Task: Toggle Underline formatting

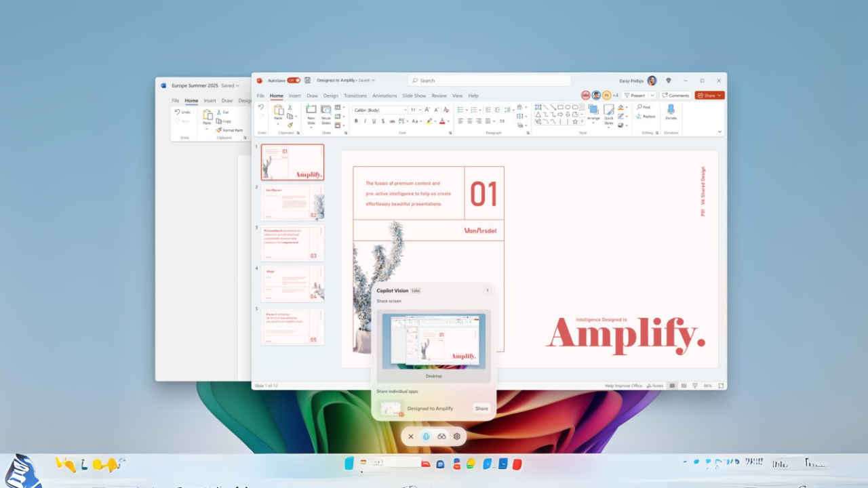Action: (374, 121)
